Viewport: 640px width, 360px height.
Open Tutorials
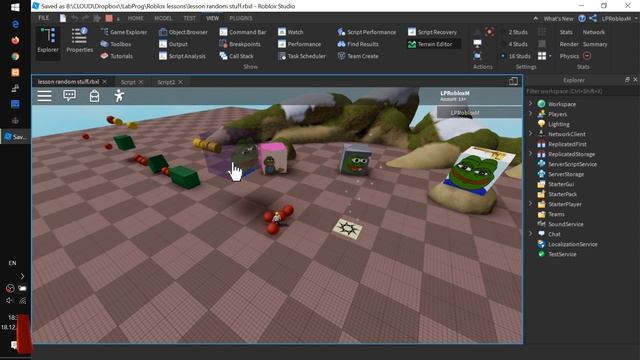117,56
